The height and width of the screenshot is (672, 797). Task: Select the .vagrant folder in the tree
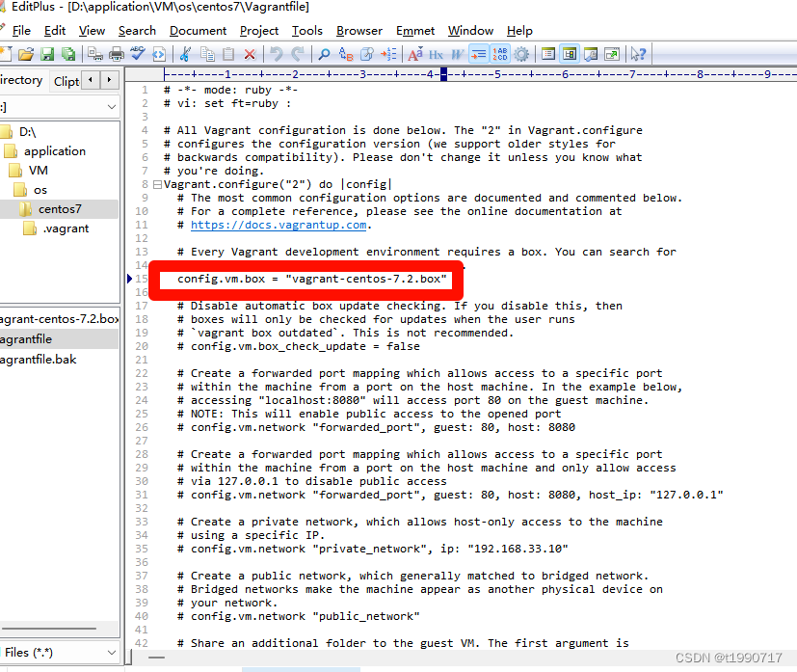[66, 228]
